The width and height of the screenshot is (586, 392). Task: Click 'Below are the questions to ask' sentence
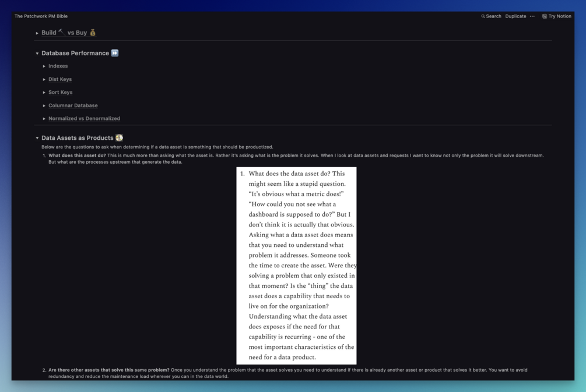[157, 147]
